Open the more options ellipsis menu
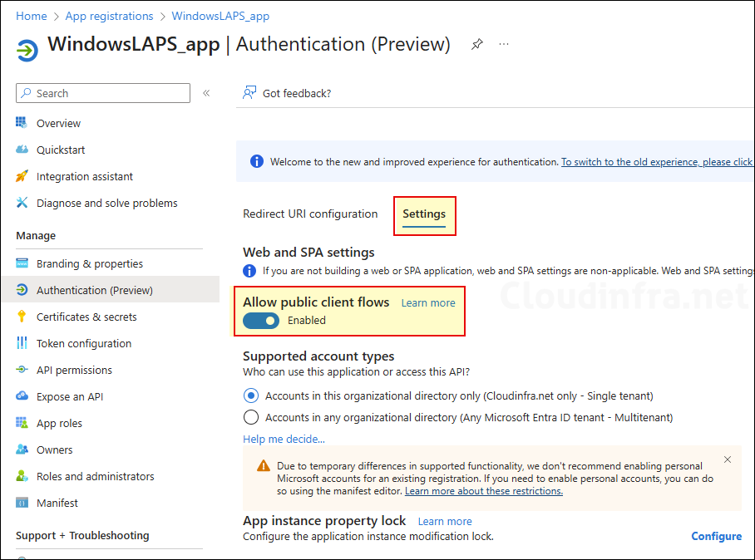Screen dimensions: 755x560 pos(503,44)
